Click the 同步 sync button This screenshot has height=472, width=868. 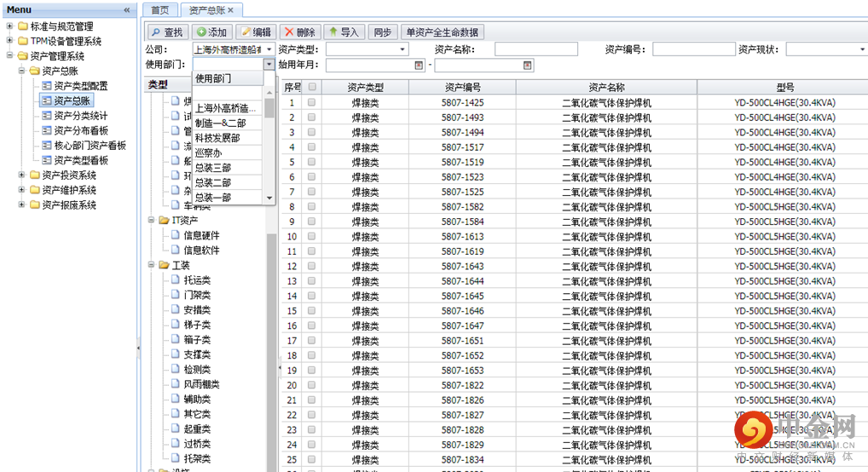383,32
